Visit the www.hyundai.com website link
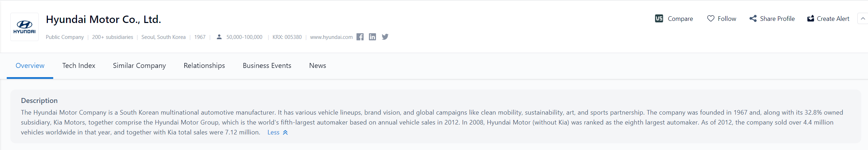 pyautogui.click(x=331, y=37)
